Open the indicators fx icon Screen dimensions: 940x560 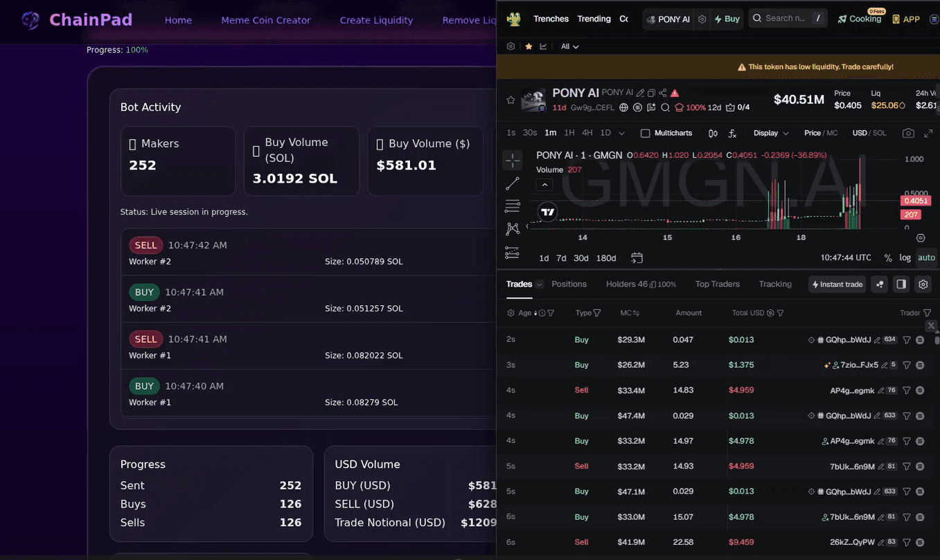[x=732, y=133]
